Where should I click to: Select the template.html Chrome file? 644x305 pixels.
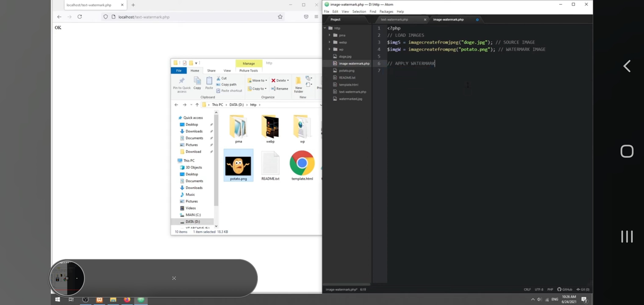pos(302,165)
